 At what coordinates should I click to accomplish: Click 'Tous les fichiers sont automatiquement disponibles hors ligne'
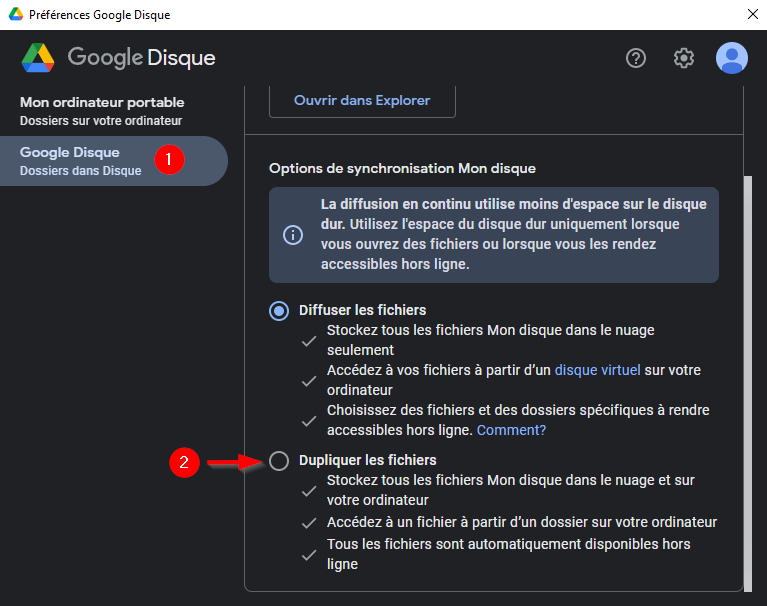click(x=508, y=554)
